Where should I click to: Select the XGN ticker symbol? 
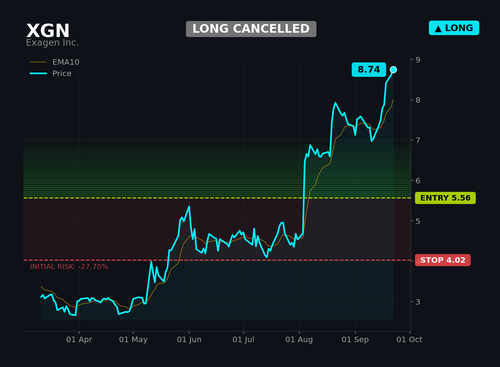(48, 31)
